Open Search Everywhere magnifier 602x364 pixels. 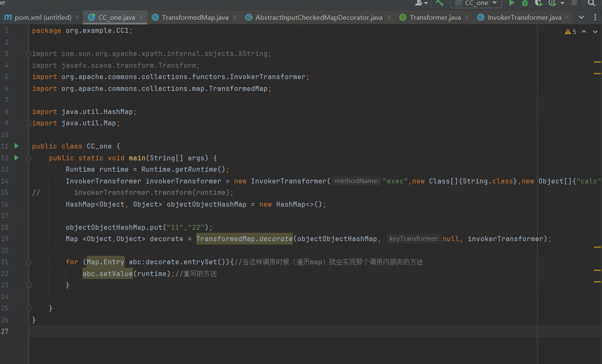(x=591, y=3)
